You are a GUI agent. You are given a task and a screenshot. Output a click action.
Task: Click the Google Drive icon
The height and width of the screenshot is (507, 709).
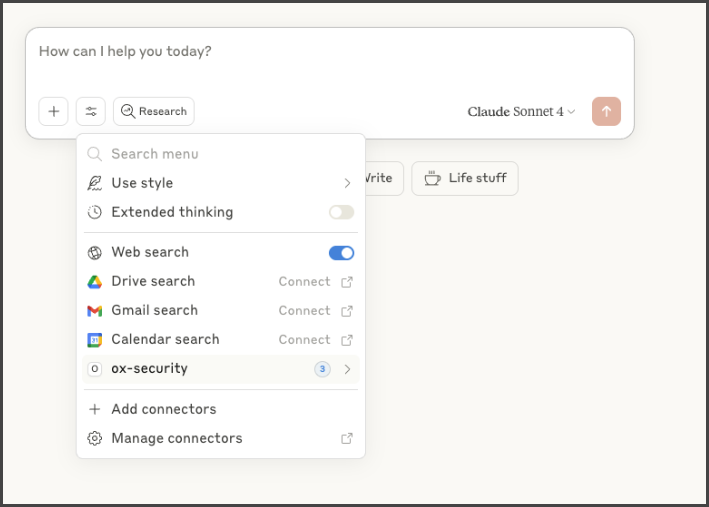[x=95, y=282]
